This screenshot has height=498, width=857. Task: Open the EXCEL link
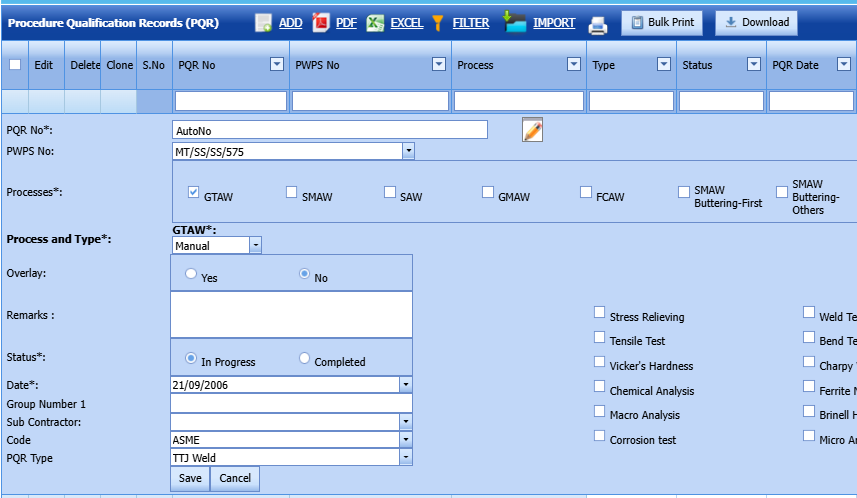(x=407, y=23)
